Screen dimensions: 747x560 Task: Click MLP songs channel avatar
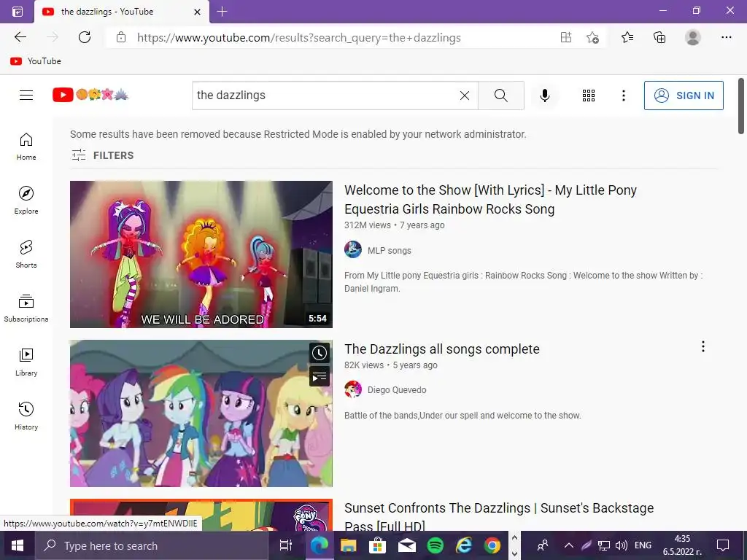click(x=353, y=249)
